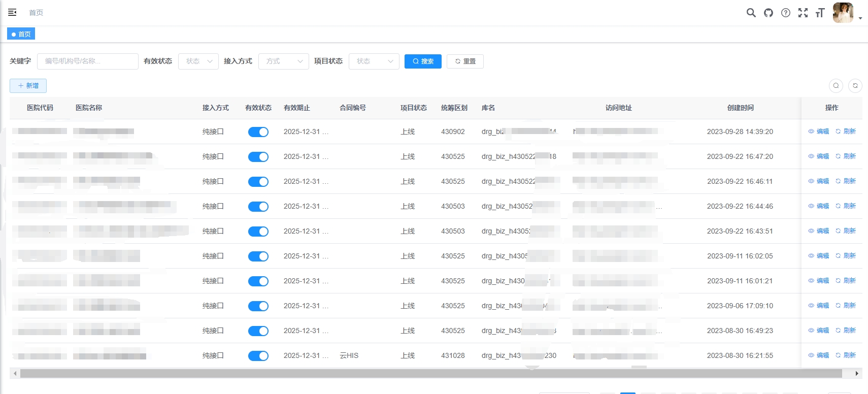Click the 创建时间 column header

[x=741, y=108]
